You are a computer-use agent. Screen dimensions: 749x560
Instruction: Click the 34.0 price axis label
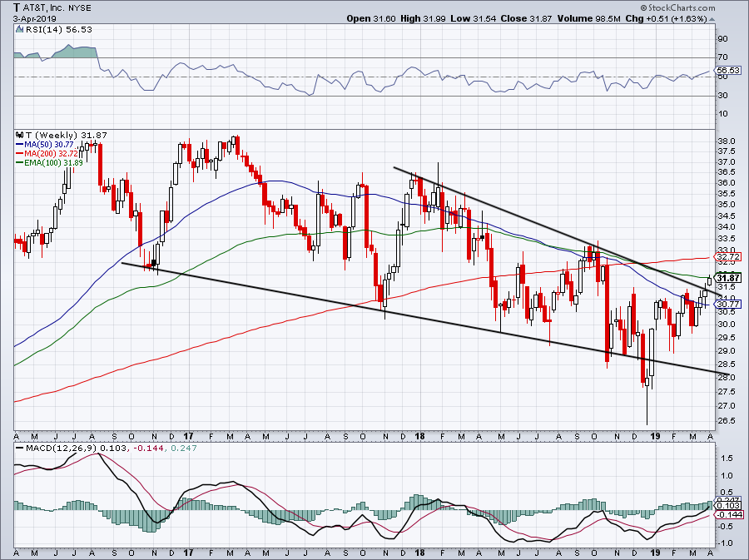click(726, 227)
